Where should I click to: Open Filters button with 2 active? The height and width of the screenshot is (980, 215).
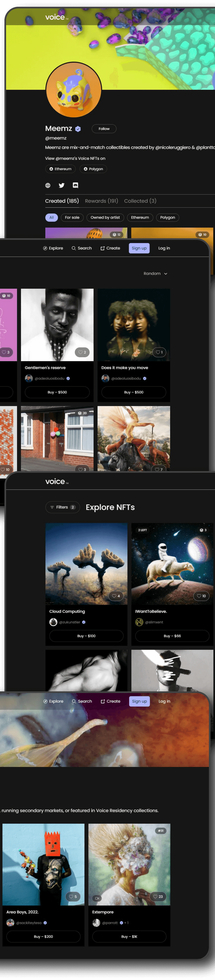(x=63, y=507)
